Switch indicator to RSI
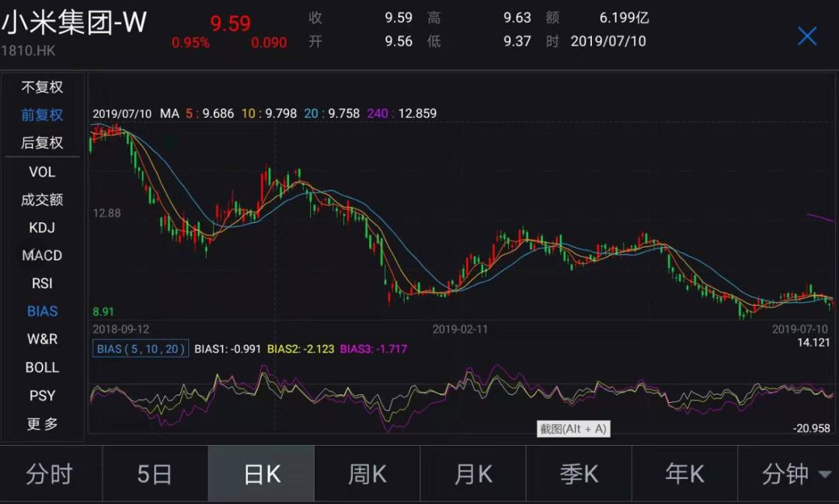The image size is (839, 504). tap(42, 283)
